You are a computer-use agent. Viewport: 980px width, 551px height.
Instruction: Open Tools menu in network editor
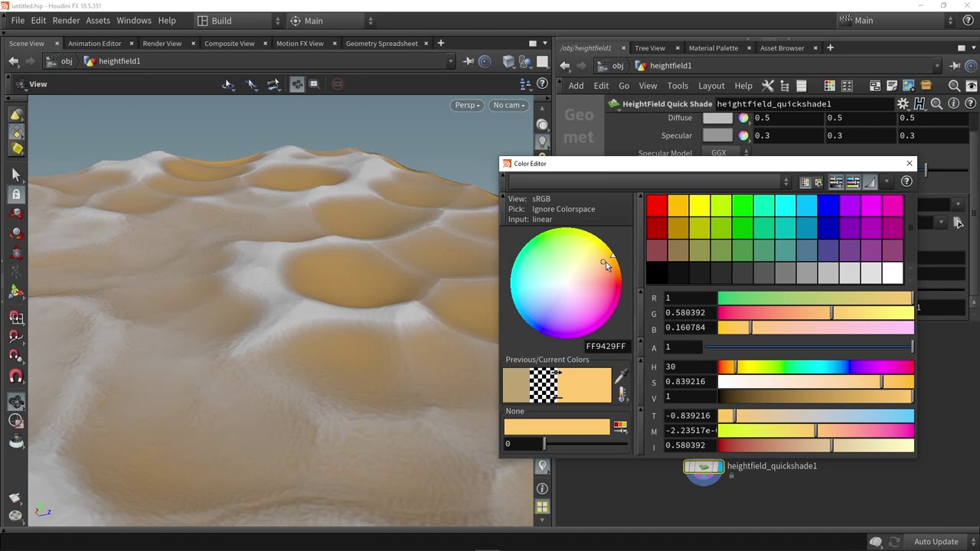(x=678, y=86)
